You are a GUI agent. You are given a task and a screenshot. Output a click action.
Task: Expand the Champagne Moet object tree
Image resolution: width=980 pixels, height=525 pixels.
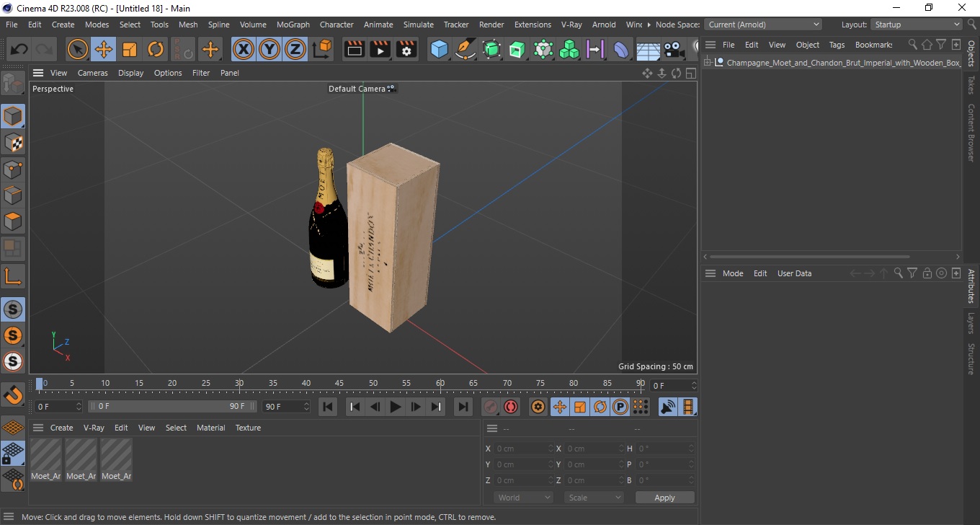(708, 63)
